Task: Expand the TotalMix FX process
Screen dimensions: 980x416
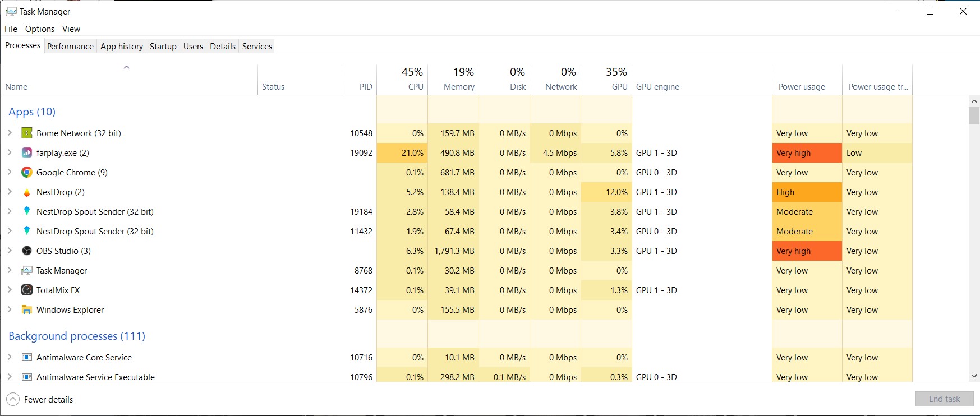Action: click(10, 290)
